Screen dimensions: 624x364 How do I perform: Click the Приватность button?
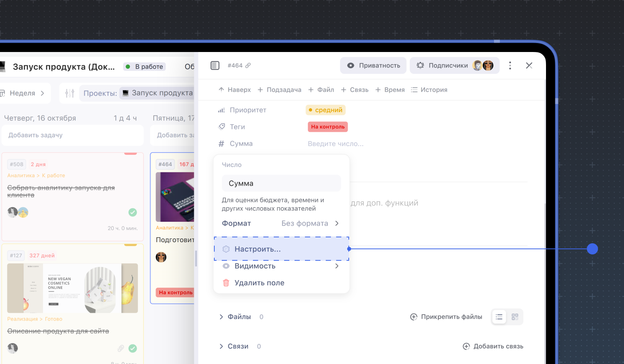coord(373,65)
